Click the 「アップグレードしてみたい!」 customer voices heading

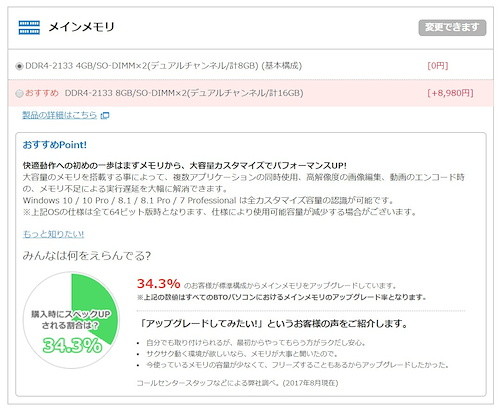[273, 324]
